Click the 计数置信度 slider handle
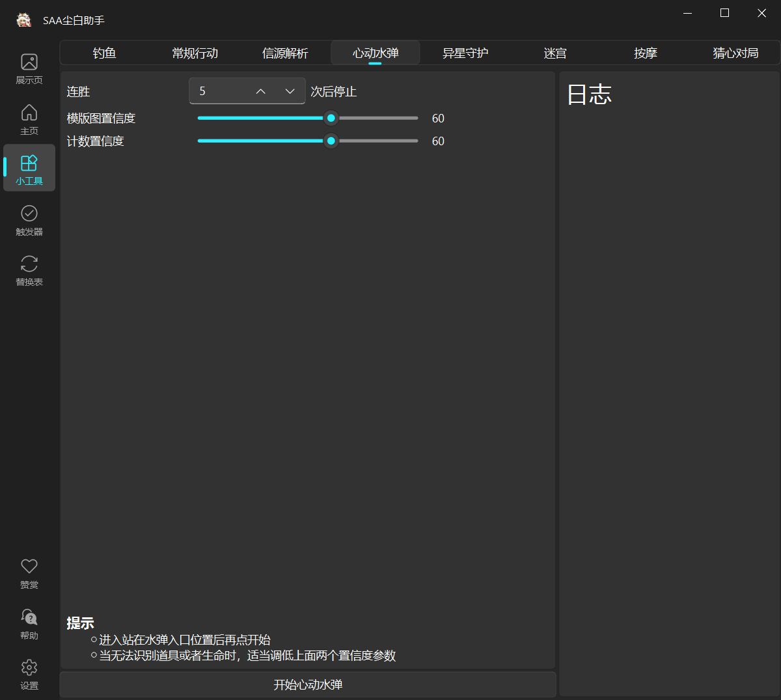The image size is (781, 700). click(331, 141)
